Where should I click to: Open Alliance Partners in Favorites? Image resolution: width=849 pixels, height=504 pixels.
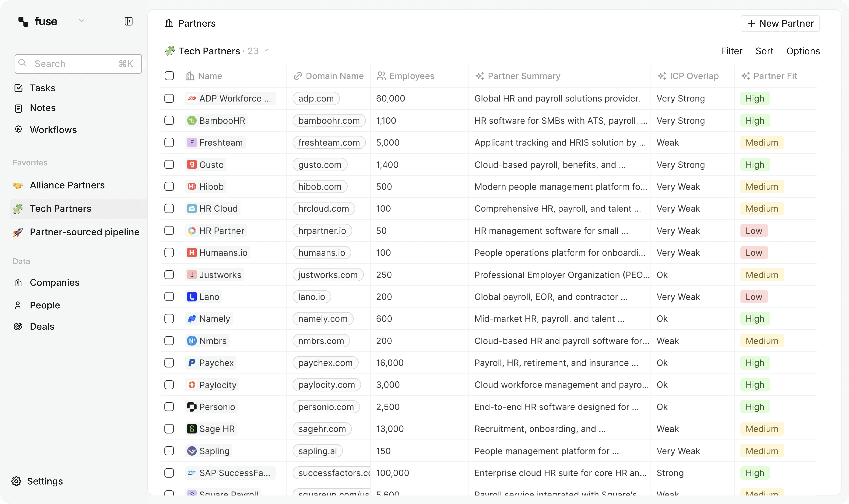67,185
